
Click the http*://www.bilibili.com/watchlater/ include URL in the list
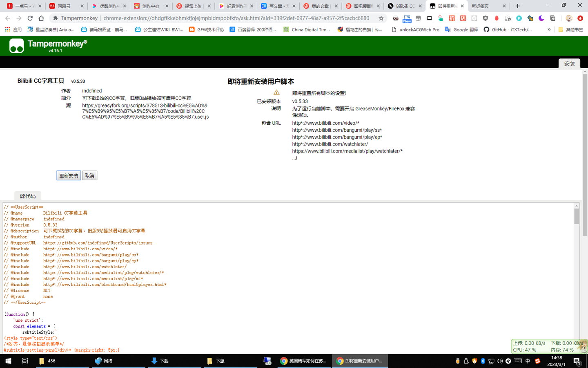click(x=330, y=144)
